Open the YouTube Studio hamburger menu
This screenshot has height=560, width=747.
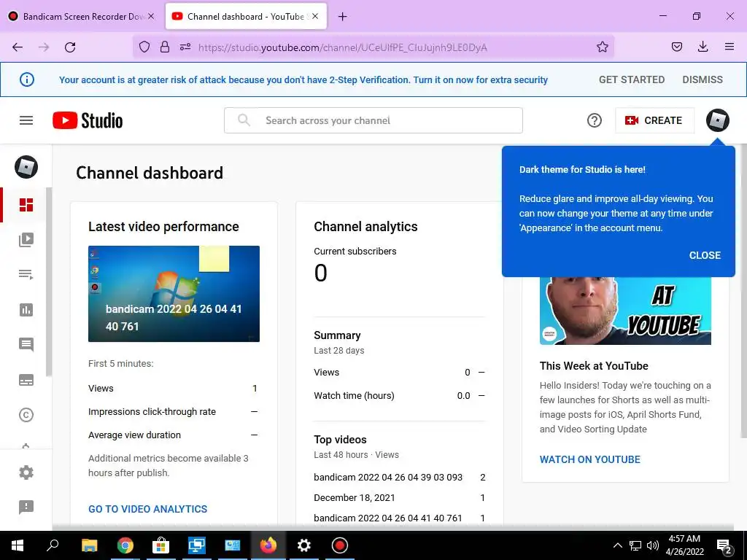click(26, 120)
